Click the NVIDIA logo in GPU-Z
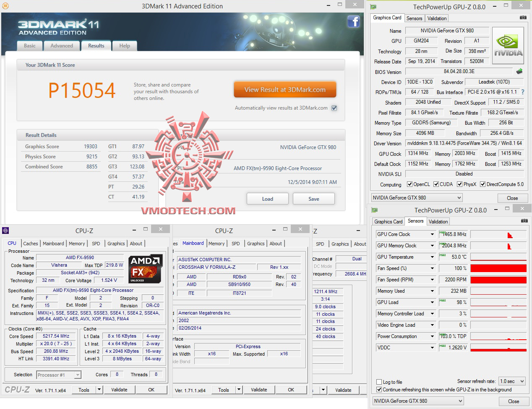This screenshot has height=409, width=532. coord(508,45)
